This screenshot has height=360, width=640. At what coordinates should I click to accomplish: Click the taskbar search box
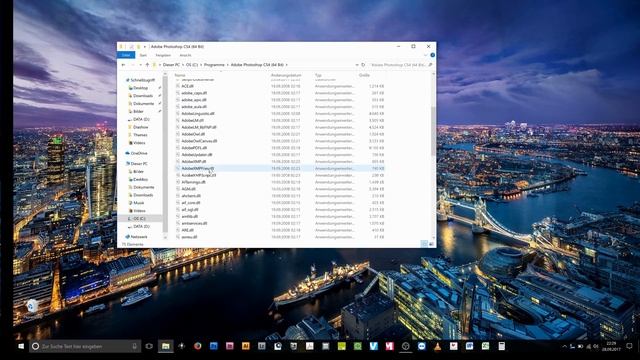click(85, 346)
